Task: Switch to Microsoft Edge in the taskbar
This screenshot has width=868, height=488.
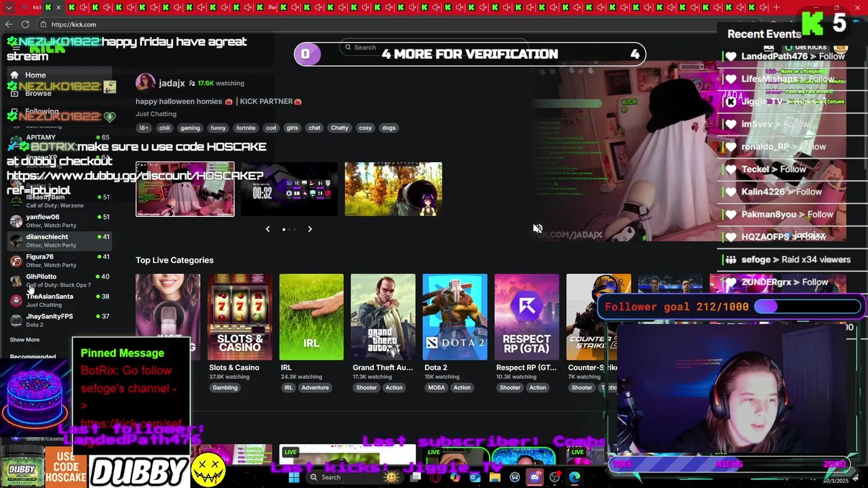Action: (575, 477)
